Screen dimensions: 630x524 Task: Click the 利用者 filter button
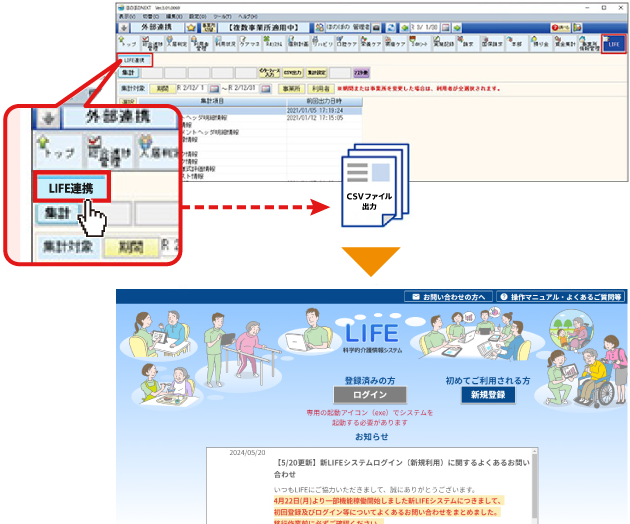[321, 88]
